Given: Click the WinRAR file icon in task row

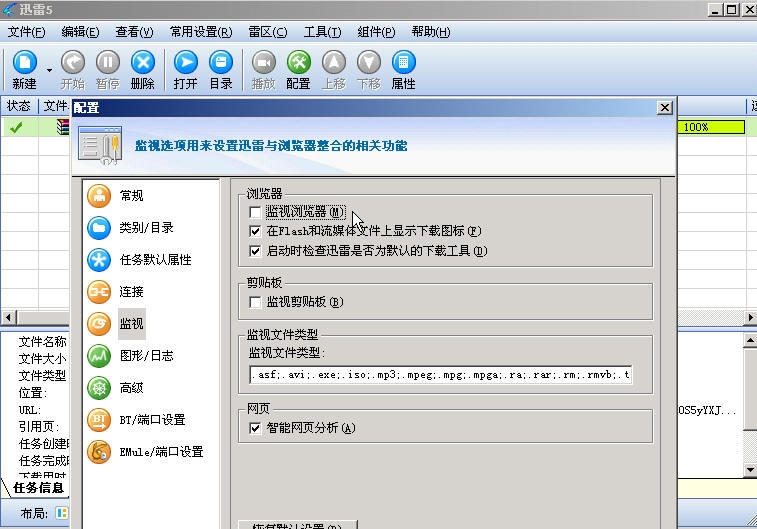Looking at the screenshot, I should coord(63,127).
